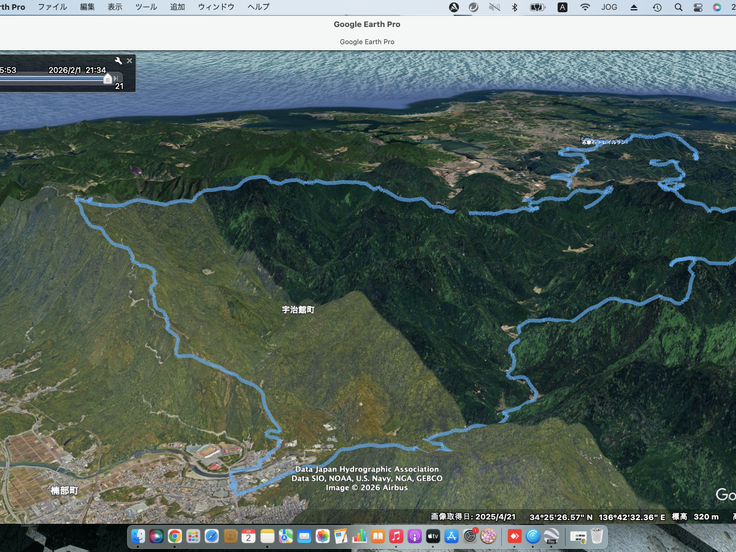
Task: Open the Music app in dock
Action: tap(397, 537)
